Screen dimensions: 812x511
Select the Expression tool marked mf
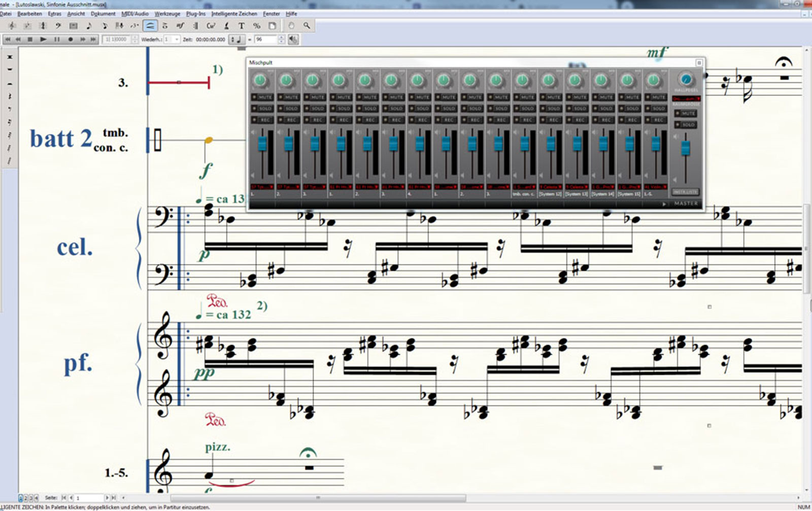pyautogui.click(x=180, y=25)
